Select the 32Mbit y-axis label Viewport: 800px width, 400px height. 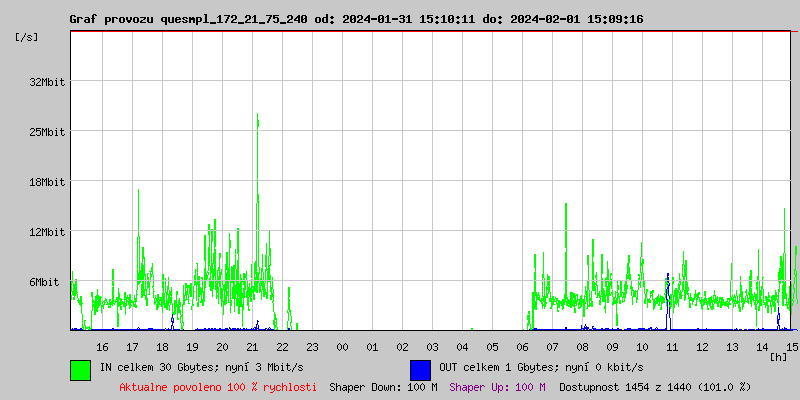pos(47,82)
